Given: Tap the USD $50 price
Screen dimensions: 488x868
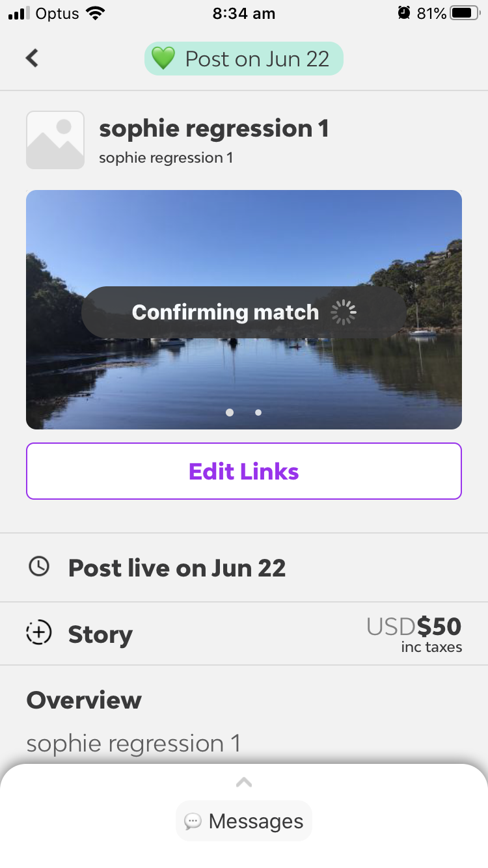Looking at the screenshot, I should pos(414,627).
